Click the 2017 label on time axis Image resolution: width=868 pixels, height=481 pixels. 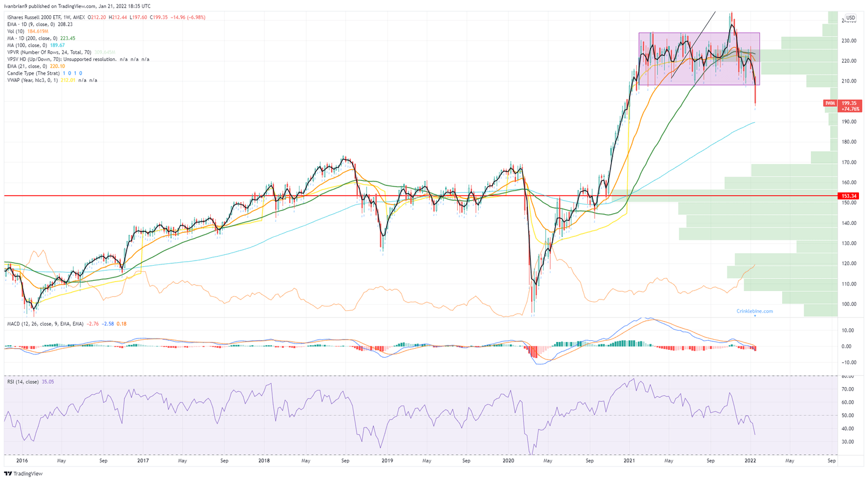coord(143,461)
